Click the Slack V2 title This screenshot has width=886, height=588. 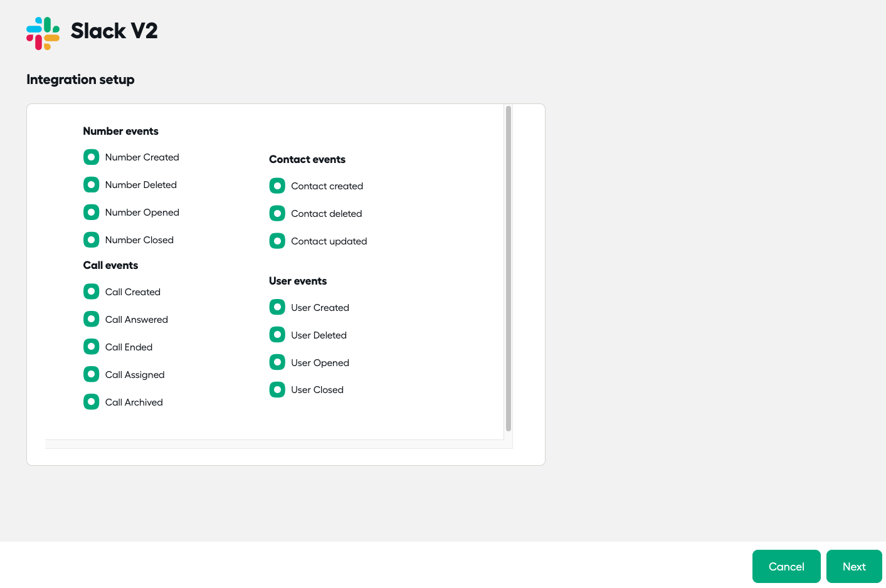(114, 31)
